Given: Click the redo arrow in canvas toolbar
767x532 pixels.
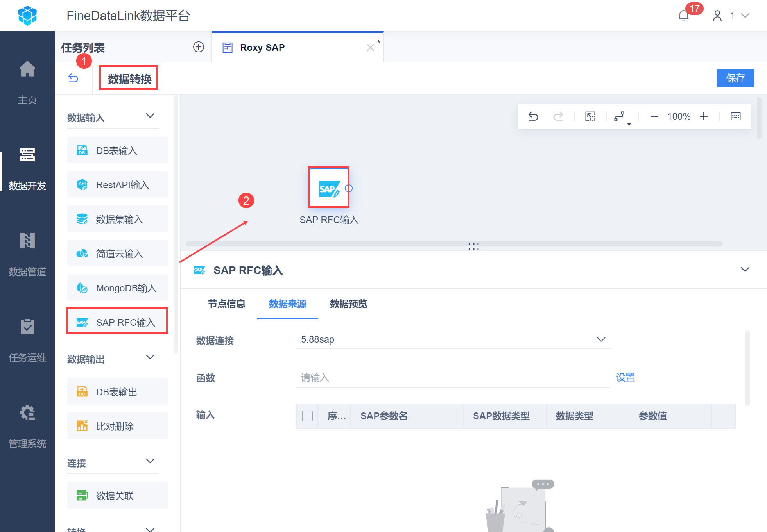Looking at the screenshot, I should point(558,116).
